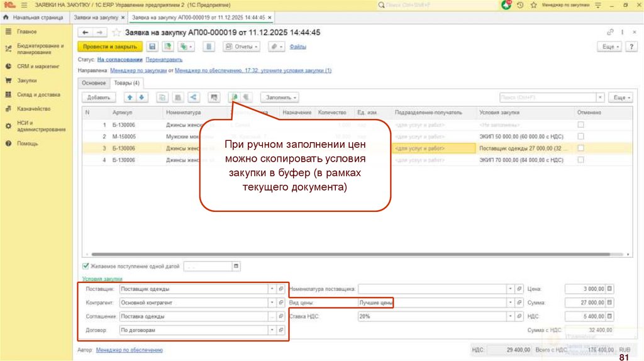Open the Отчеты dropdown menu

click(x=241, y=47)
